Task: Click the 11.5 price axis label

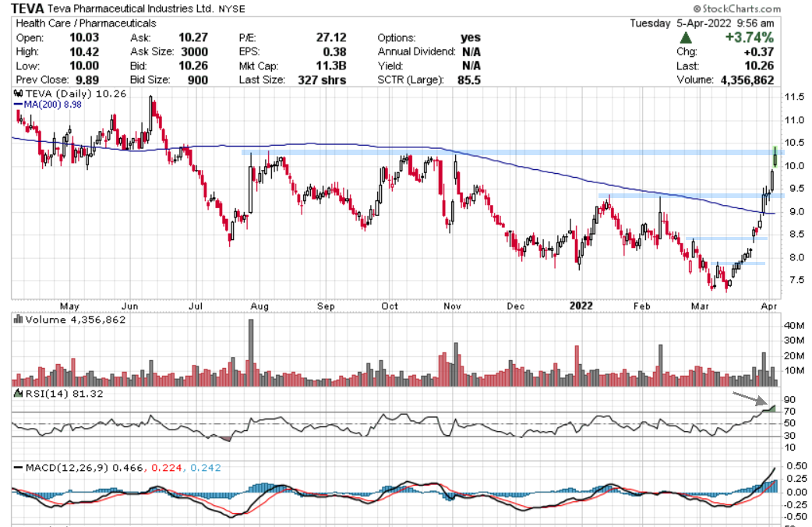Action: 794,97
